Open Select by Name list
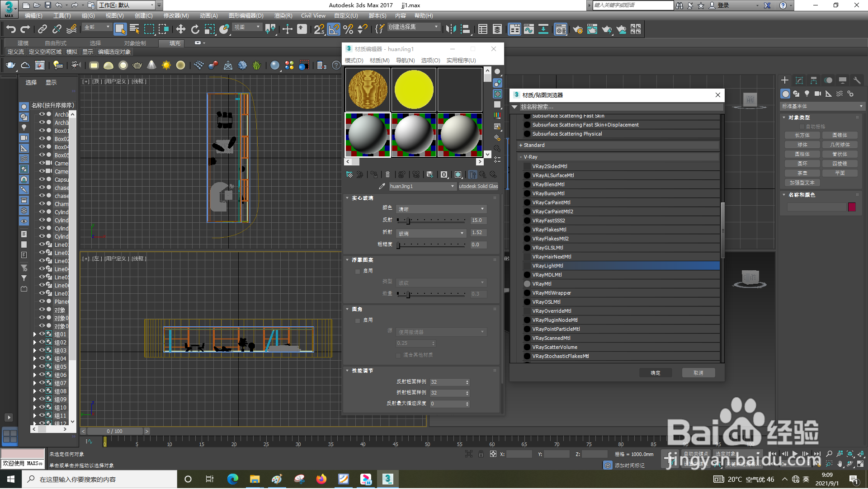868x489 pixels. click(x=134, y=29)
